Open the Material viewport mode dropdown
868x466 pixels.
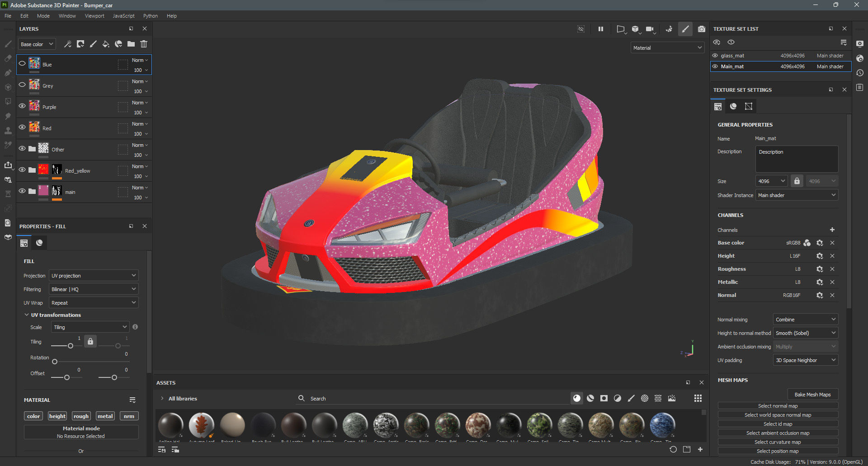click(x=667, y=47)
